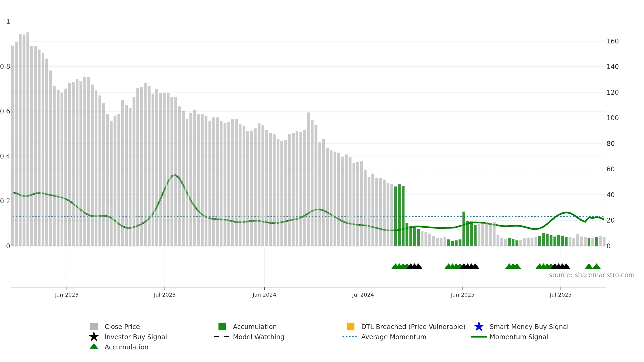Image resolution: width=644 pixels, height=362 pixels.
Task: Click the orange DTL Breached swatch
Action: coord(350,327)
